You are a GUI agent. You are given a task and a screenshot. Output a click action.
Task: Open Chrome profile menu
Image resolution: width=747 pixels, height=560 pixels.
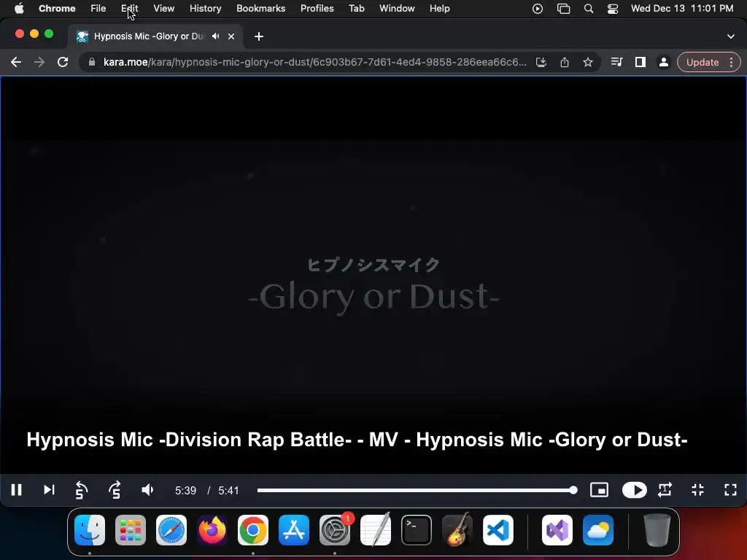[664, 63]
